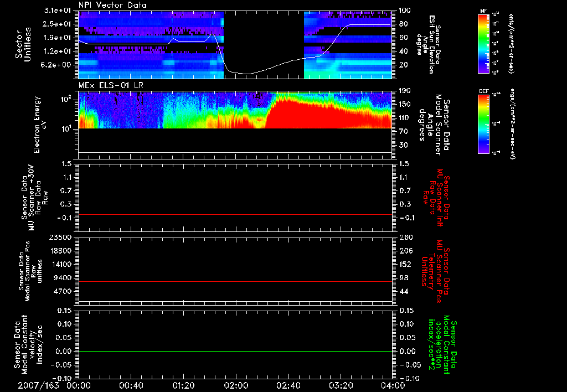This screenshot has height=392, width=567.
Task: Click the '02:00' time axis label
Action: click(x=236, y=385)
